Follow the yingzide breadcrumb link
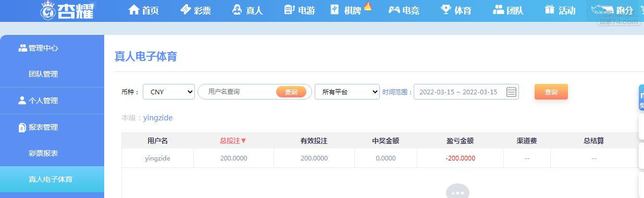The image size is (644, 198). [158, 118]
